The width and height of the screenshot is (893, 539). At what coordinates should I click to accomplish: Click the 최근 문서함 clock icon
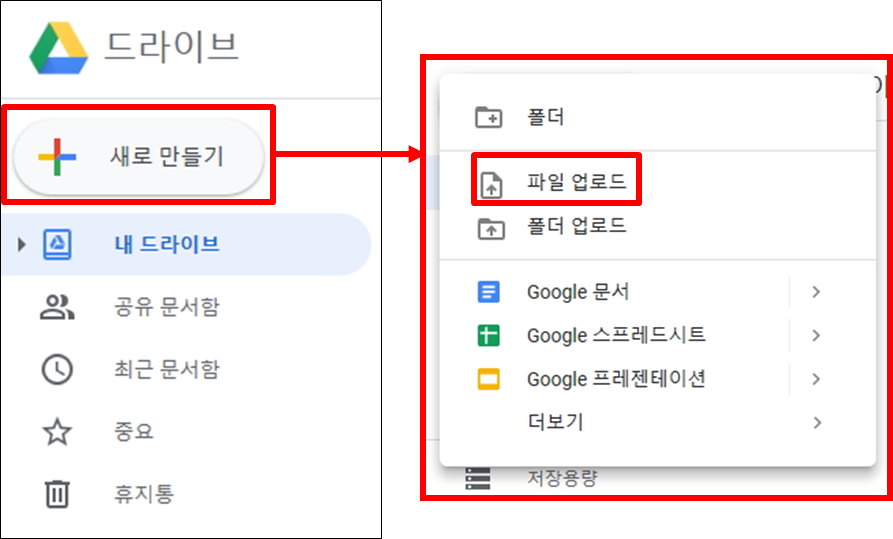click(57, 369)
